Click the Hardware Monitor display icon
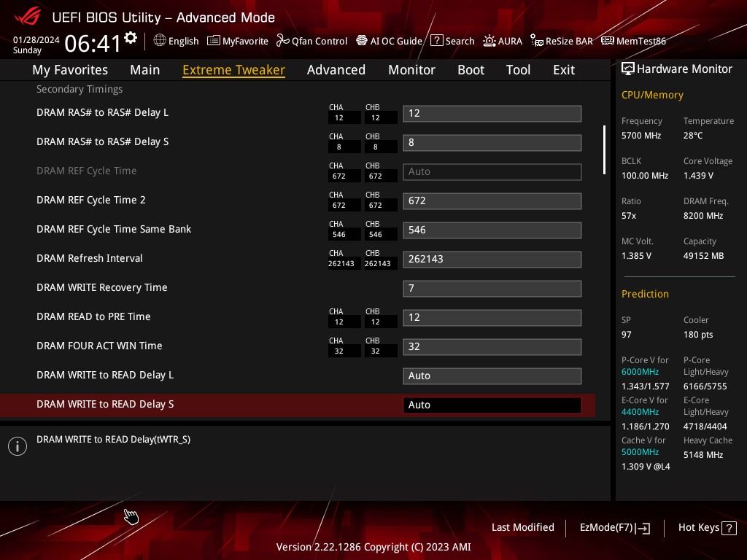This screenshot has width=747, height=560. [x=628, y=69]
